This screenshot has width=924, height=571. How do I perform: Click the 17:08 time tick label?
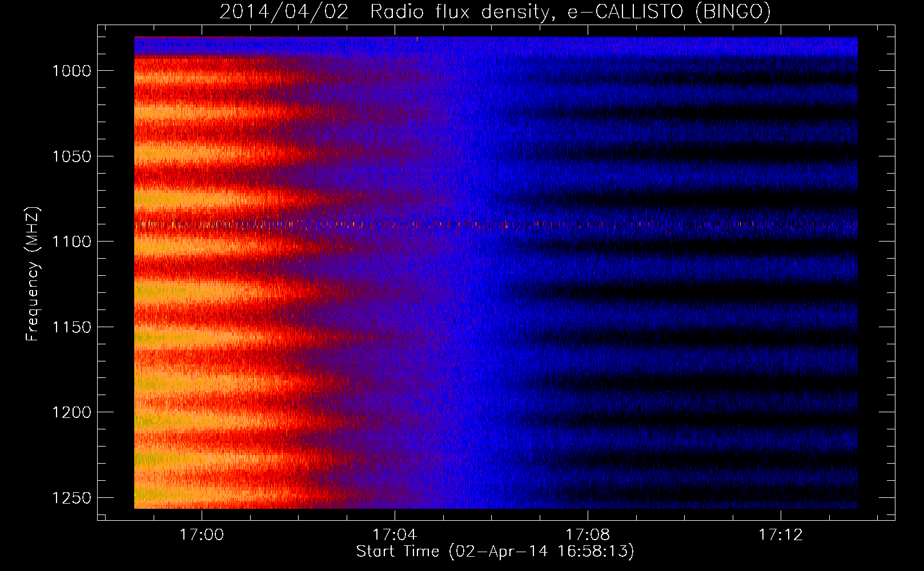coord(588,535)
